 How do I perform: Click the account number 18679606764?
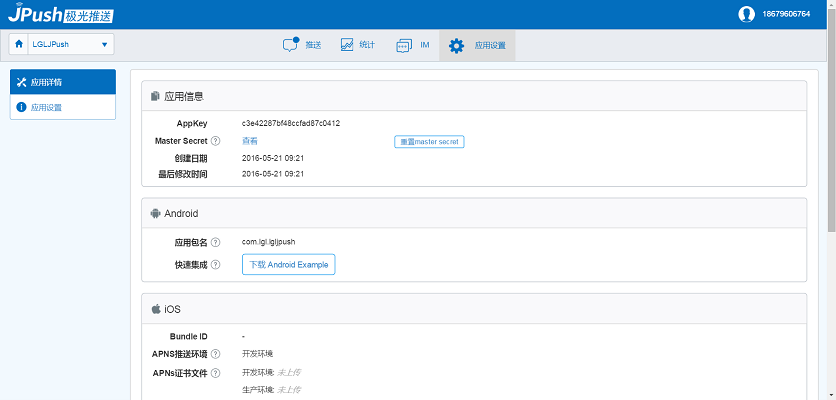(786, 14)
